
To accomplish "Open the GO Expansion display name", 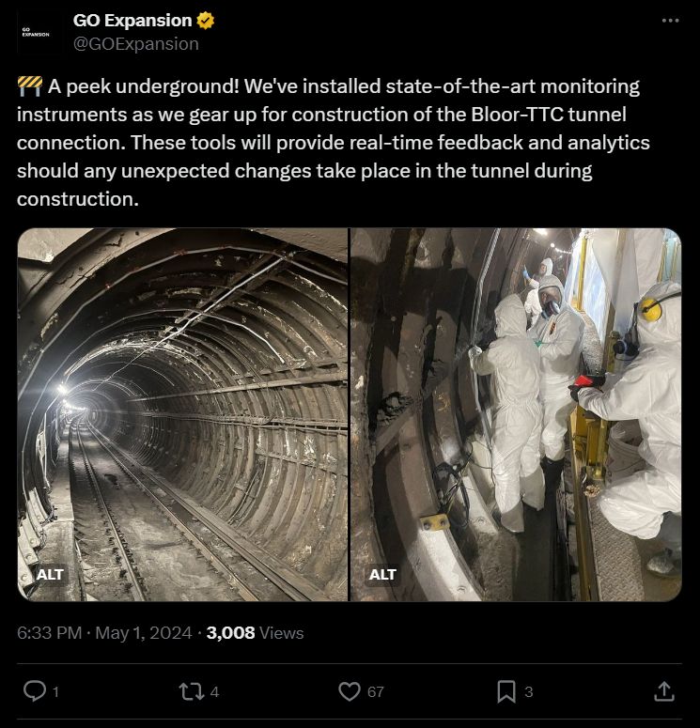I will 132,20.
